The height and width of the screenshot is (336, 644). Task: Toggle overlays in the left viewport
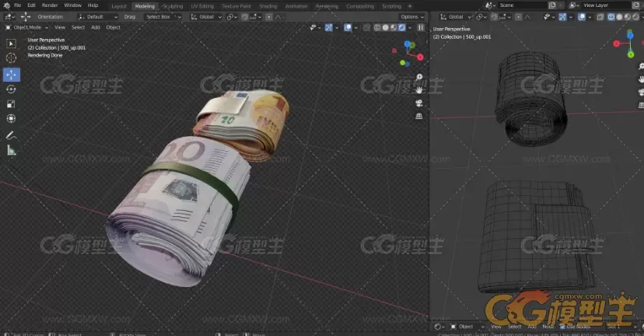click(348, 27)
